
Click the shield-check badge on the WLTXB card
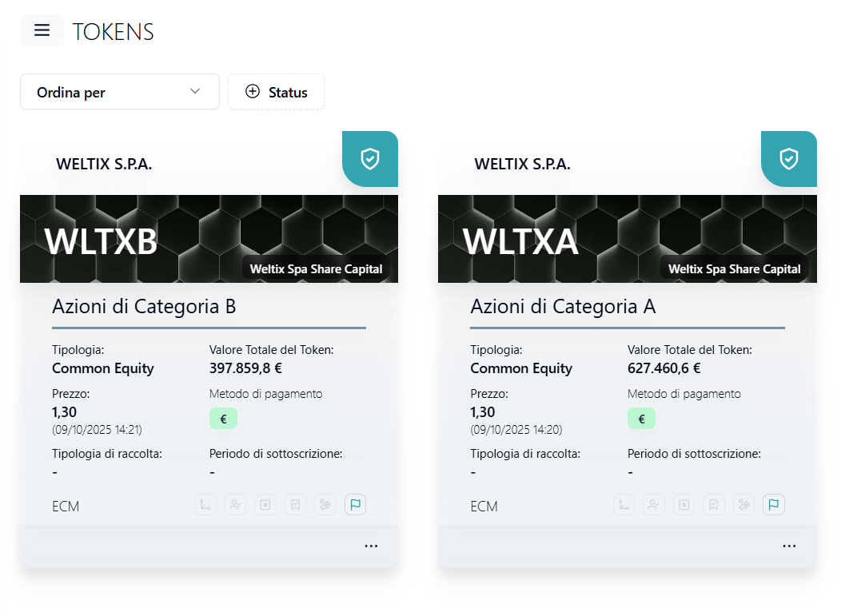click(370, 159)
